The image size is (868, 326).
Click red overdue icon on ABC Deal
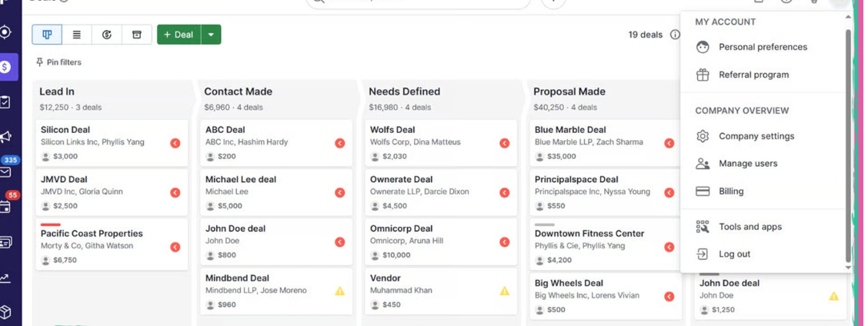click(x=340, y=143)
